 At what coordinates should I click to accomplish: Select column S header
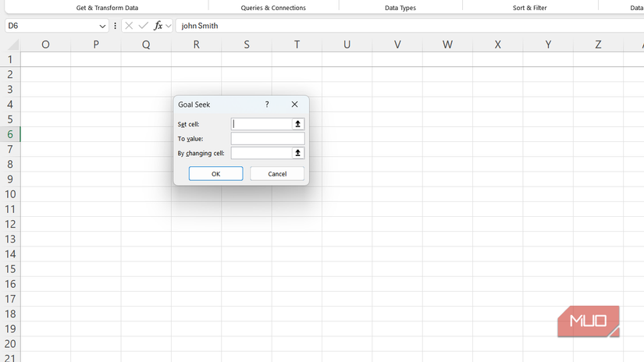pyautogui.click(x=247, y=44)
